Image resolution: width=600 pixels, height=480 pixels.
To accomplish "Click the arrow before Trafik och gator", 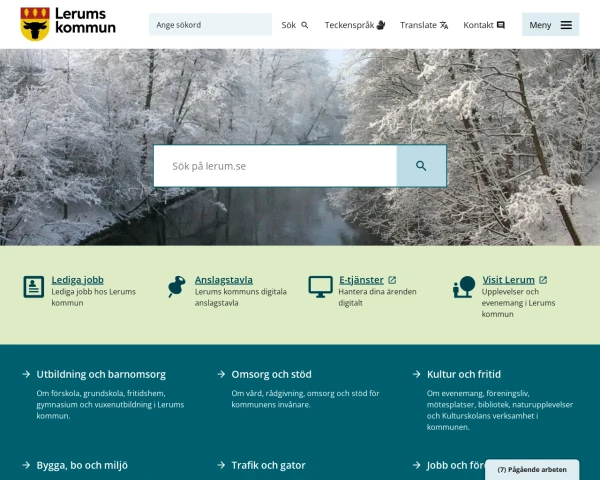I will [221, 465].
